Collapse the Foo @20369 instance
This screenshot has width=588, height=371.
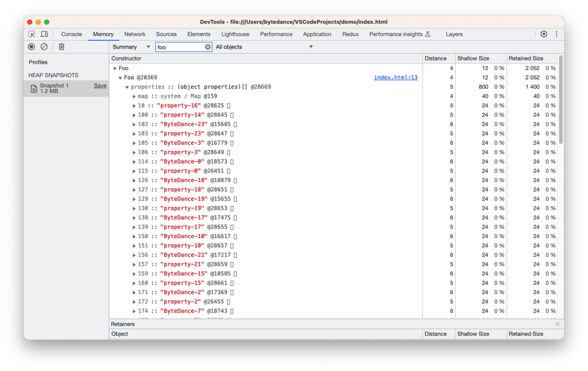tap(120, 78)
